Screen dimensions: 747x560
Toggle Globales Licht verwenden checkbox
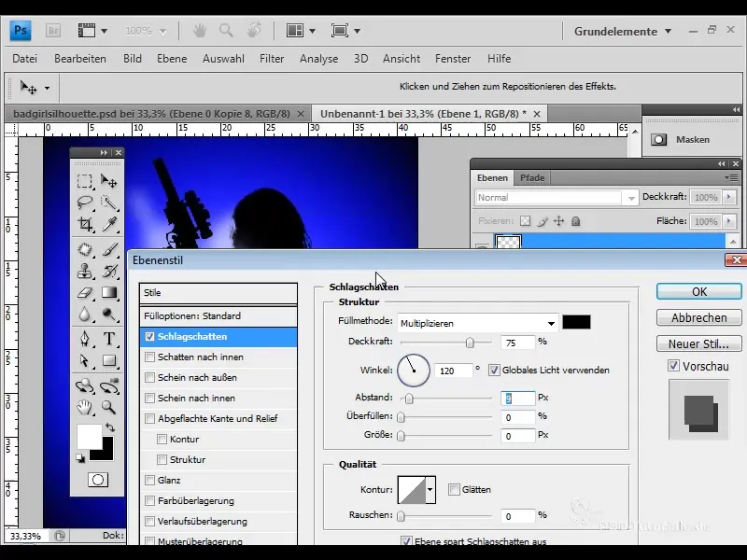coord(494,370)
